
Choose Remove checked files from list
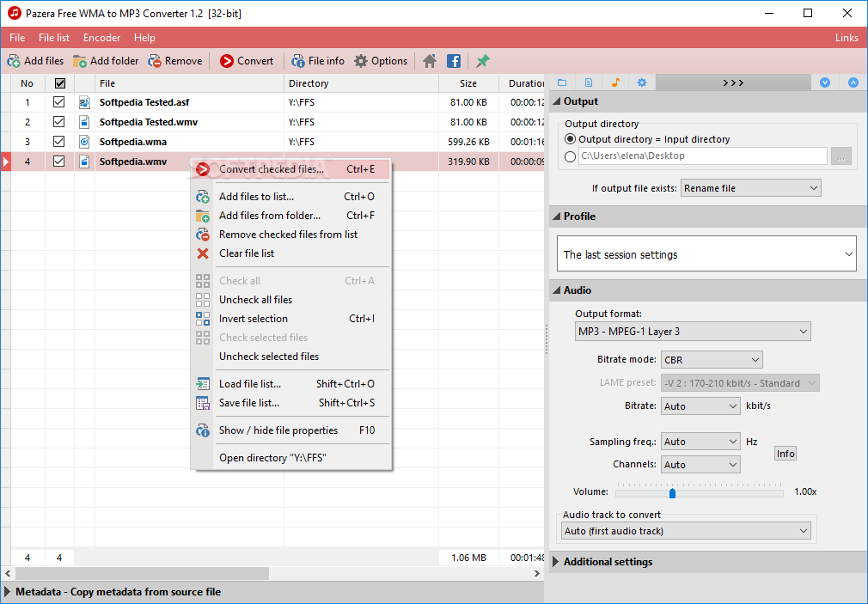[x=291, y=235]
